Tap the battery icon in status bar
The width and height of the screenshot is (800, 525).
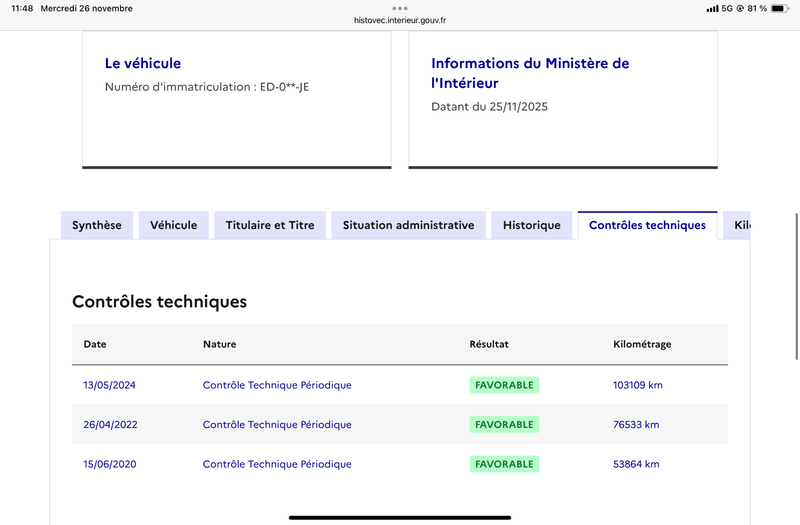click(778, 8)
